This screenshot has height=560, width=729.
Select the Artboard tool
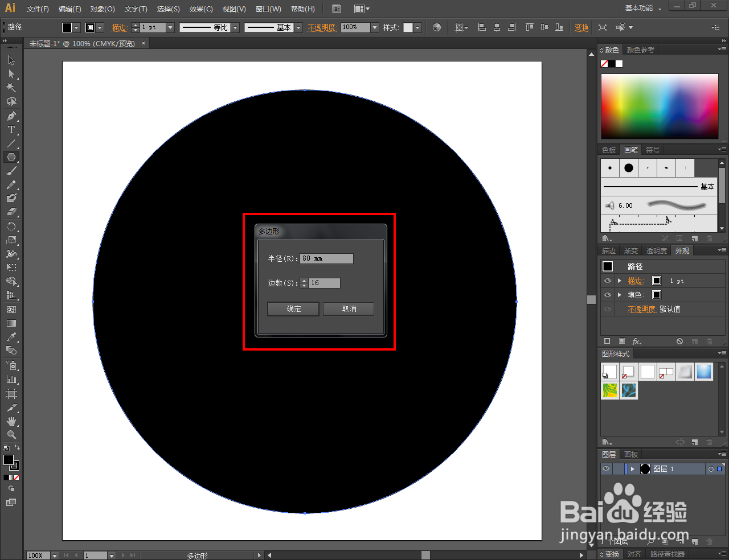click(x=11, y=394)
